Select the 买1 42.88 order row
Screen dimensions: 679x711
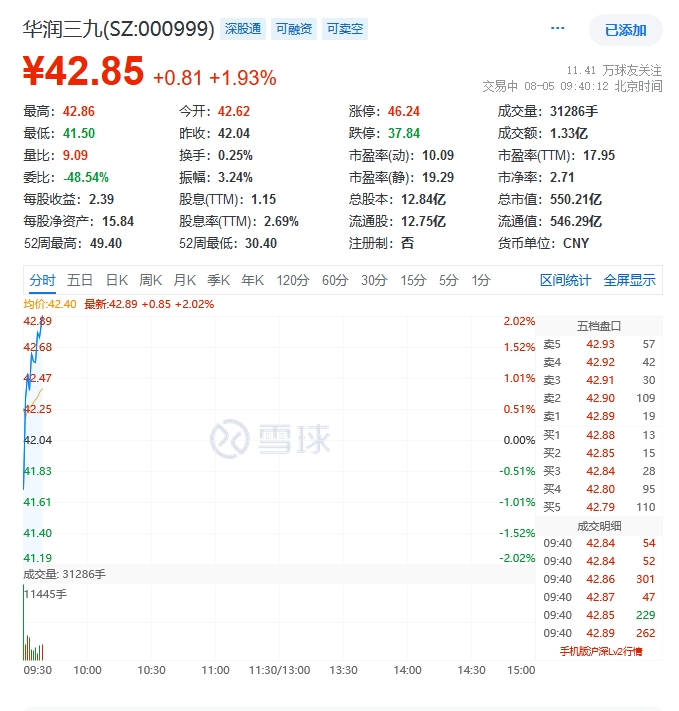coord(599,435)
